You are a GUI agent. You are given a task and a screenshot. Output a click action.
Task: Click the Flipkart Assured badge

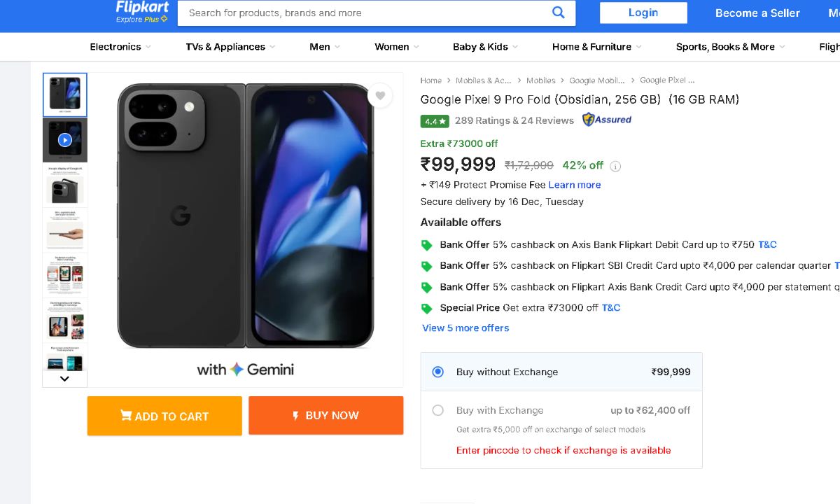pyautogui.click(x=607, y=120)
